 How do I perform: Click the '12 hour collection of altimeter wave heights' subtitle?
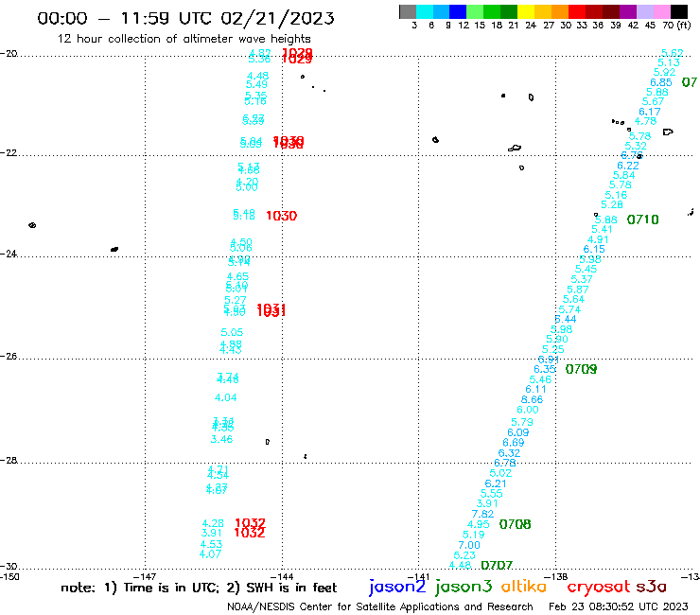(x=184, y=39)
